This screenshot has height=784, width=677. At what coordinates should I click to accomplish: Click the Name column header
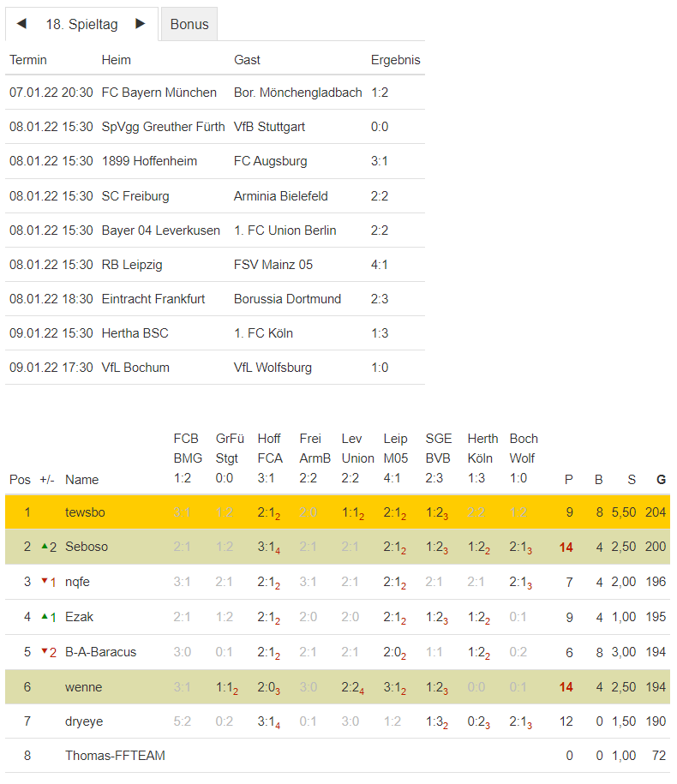[x=81, y=480]
